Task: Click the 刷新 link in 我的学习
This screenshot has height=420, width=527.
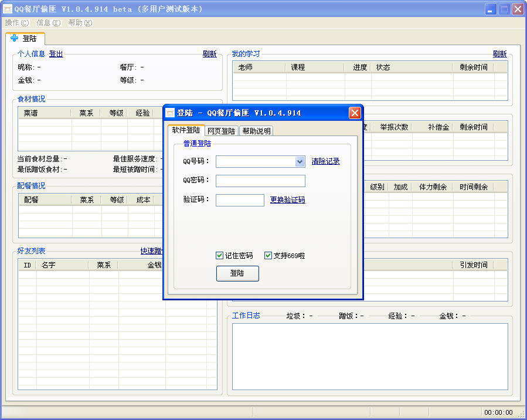Action: coord(499,54)
